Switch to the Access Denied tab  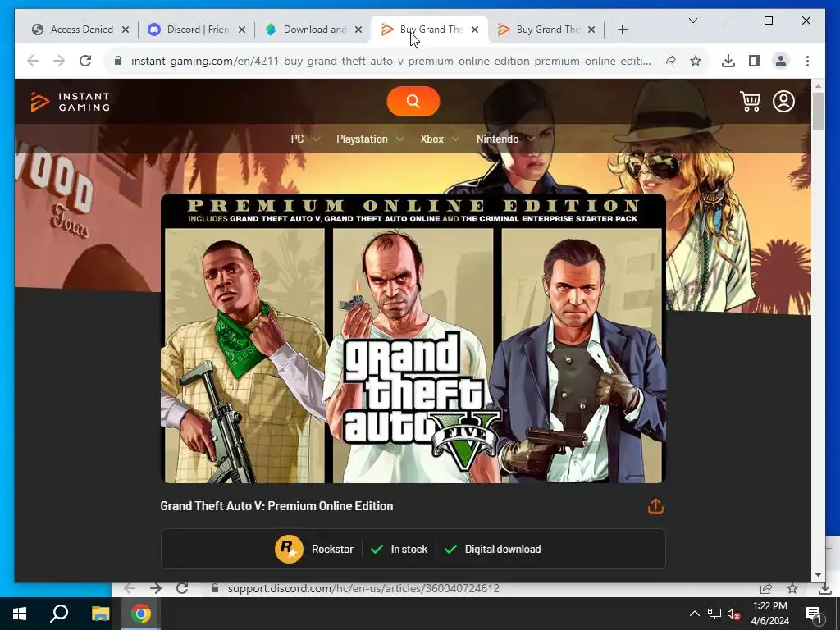point(80,30)
